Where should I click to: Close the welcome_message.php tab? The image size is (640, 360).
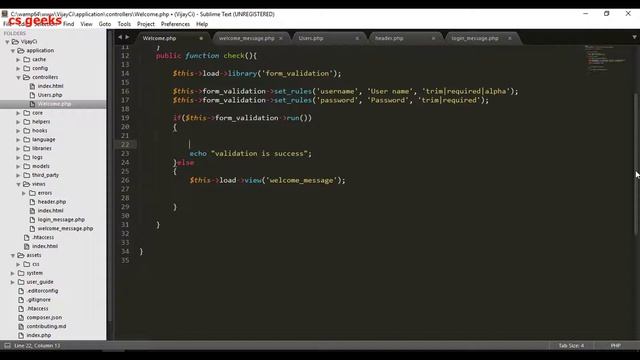280,38
